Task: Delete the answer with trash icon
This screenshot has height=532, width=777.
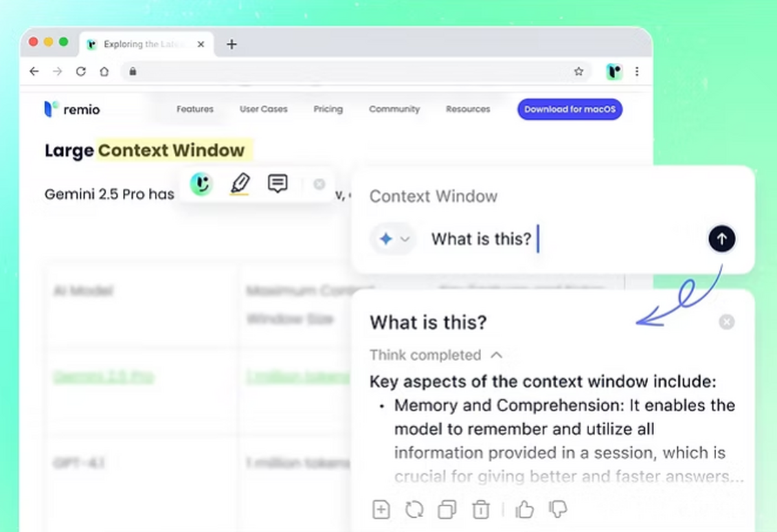Action: tap(480, 510)
